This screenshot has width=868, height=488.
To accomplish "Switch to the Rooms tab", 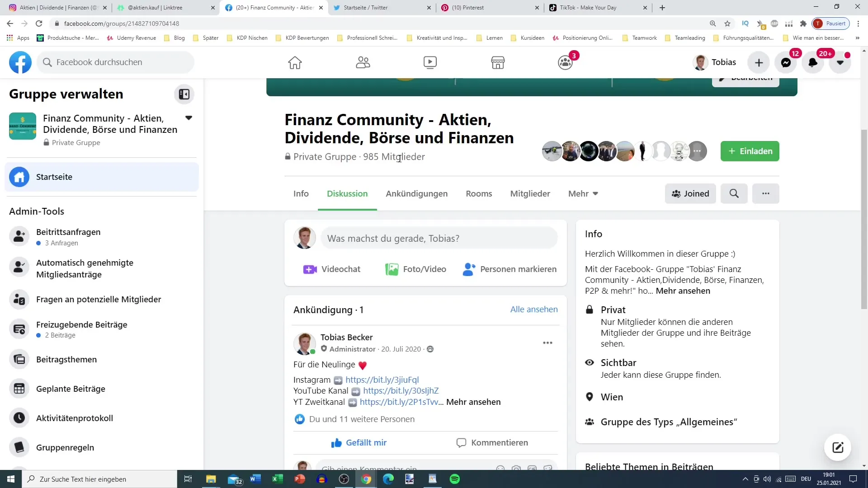I will (479, 193).
